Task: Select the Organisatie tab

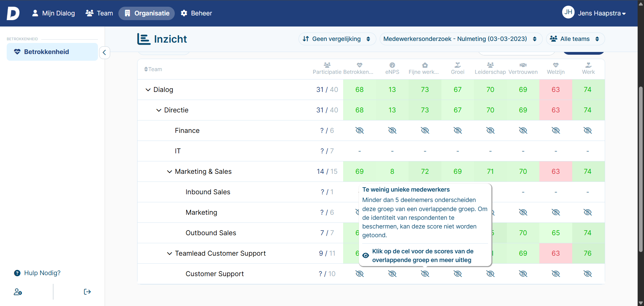Action: [147, 13]
